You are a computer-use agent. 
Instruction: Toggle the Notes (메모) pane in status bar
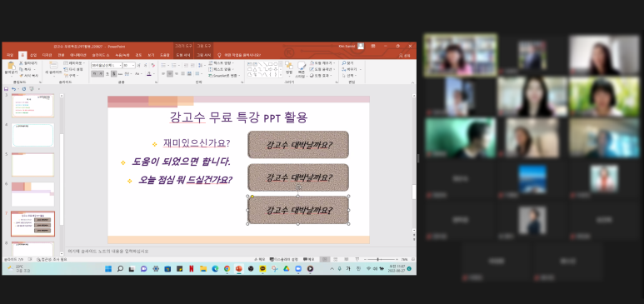259,260
